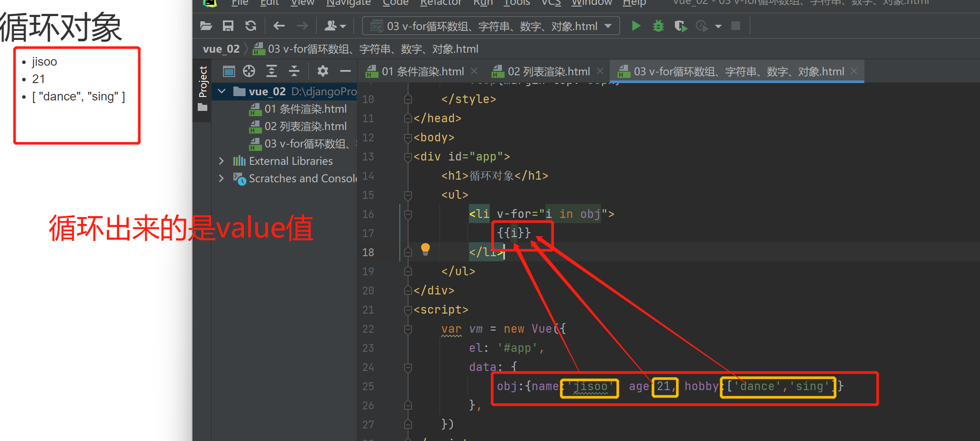Screen dimensions: 980x441
Task: Open the user account dropdown icon
Action: 335,26
